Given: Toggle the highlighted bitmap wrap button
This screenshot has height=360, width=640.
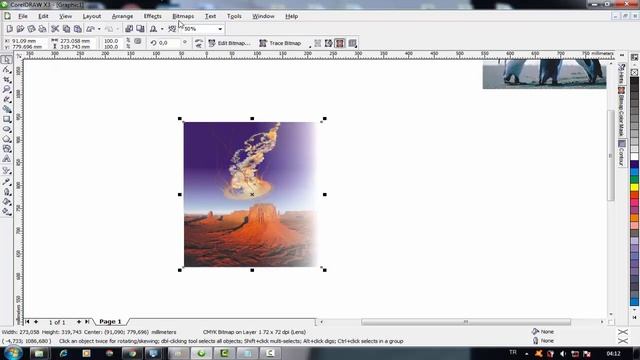Looking at the screenshot, I should coord(340,43).
